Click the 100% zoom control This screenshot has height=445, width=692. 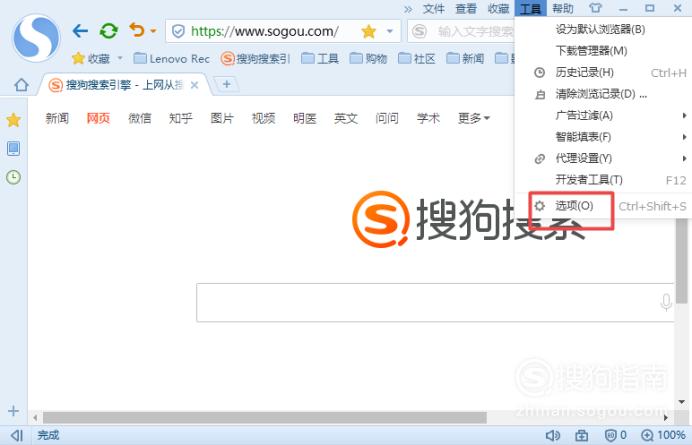663,436
